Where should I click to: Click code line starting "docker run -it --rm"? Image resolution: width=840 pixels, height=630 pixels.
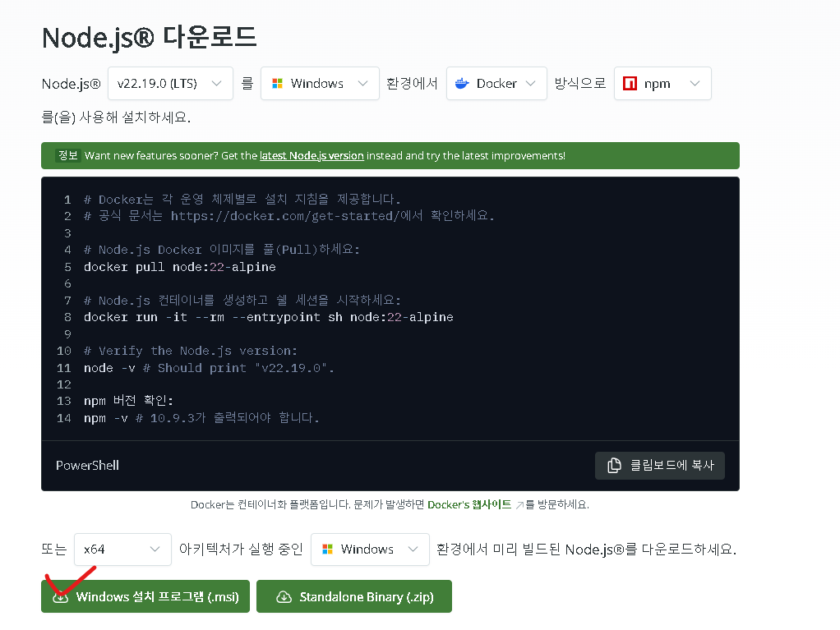(x=269, y=317)
